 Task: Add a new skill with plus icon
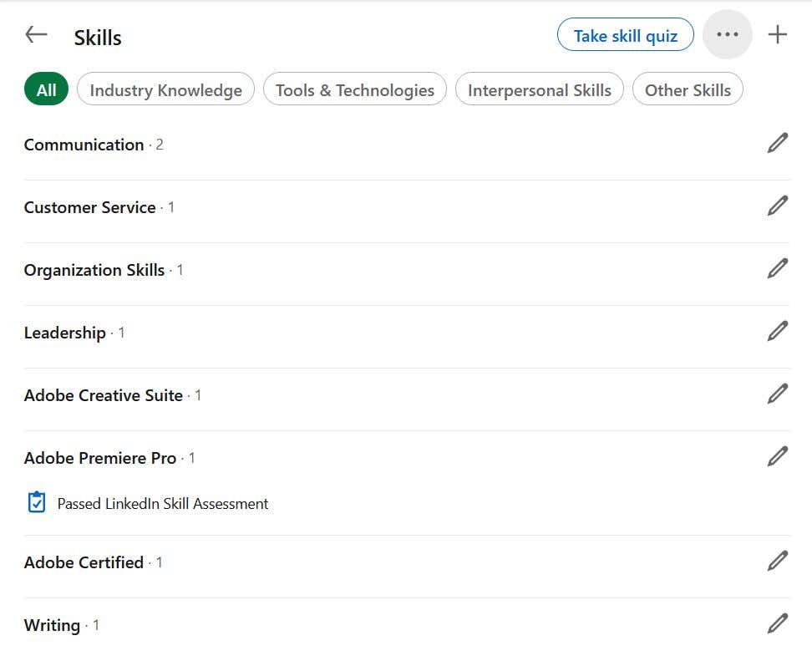[778, 35]
